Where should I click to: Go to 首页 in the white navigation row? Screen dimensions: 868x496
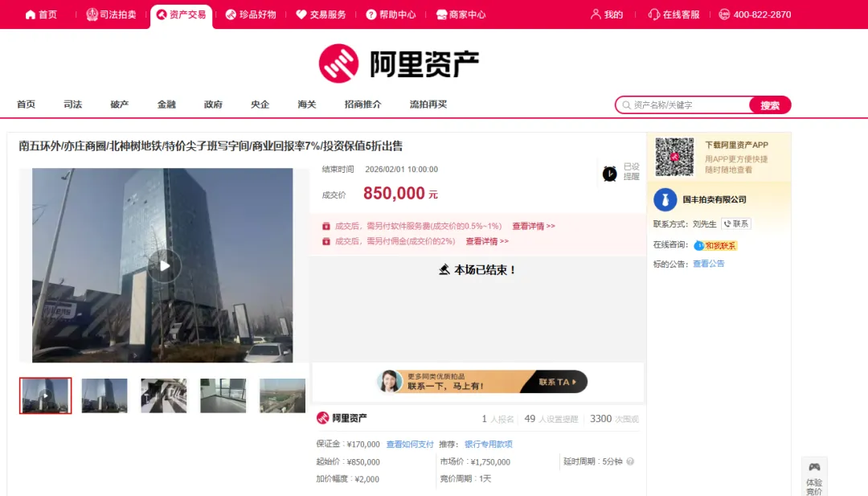(x=26, y=104)
